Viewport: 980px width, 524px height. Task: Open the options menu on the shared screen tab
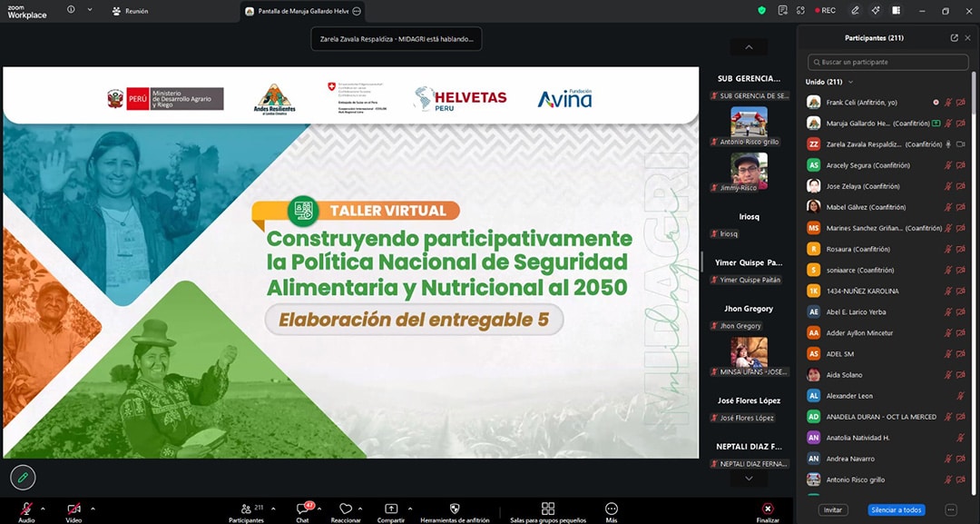pyautogui.click(x=357, y=11)
